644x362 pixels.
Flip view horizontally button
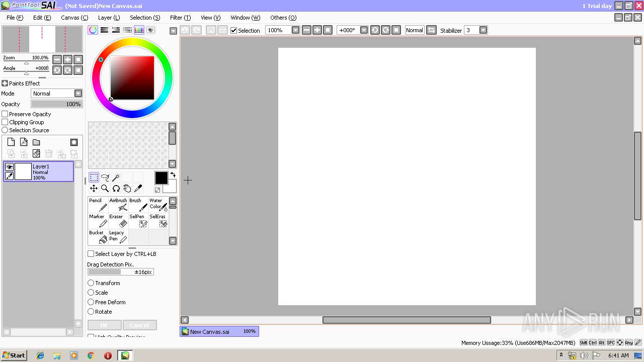pos(431,30)
